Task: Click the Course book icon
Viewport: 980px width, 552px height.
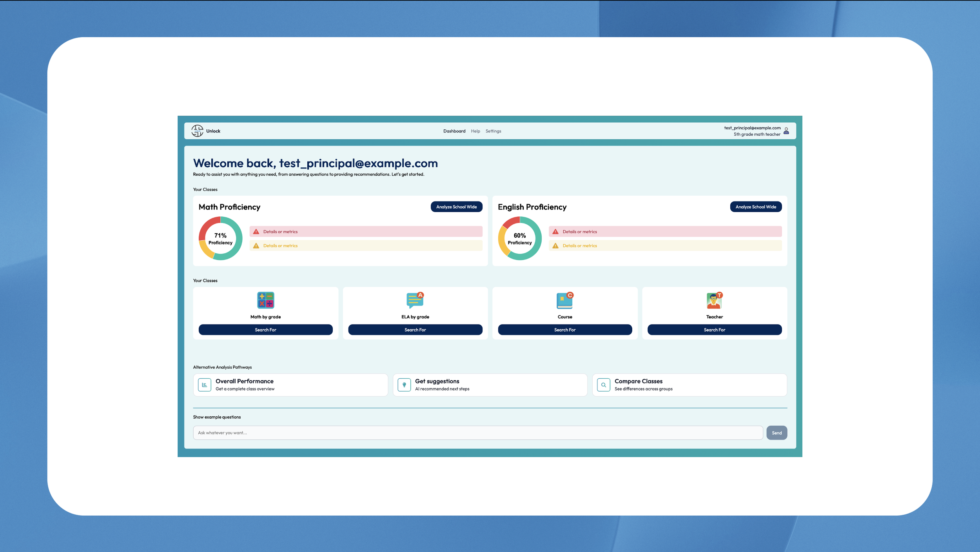Action: pos(564,300)
